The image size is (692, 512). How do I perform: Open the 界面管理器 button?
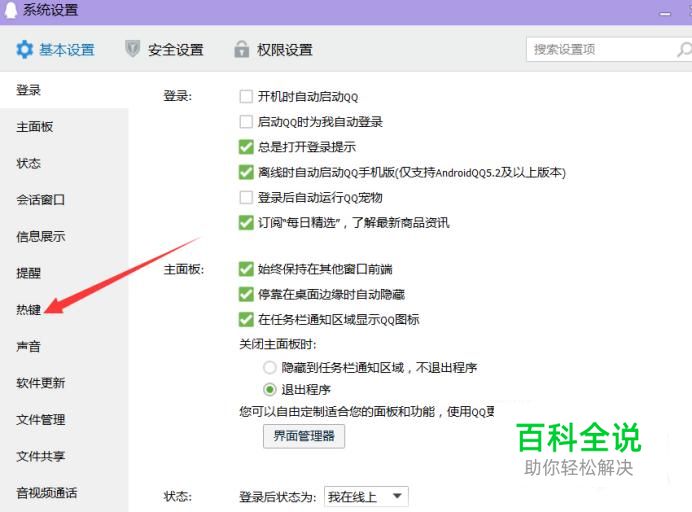[x=304, y=436]
